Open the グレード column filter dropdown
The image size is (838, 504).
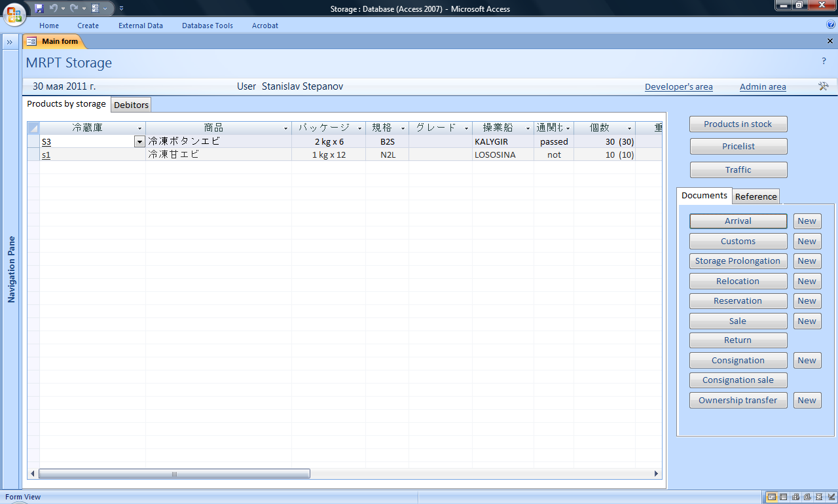coord(466,128)
